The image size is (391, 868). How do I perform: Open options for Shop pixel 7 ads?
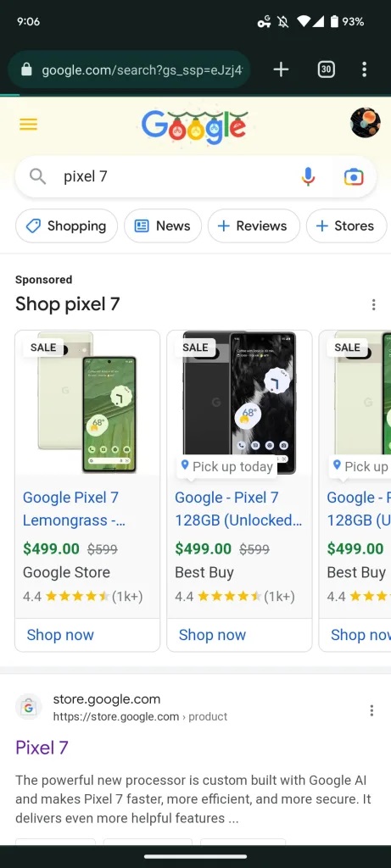374,304
